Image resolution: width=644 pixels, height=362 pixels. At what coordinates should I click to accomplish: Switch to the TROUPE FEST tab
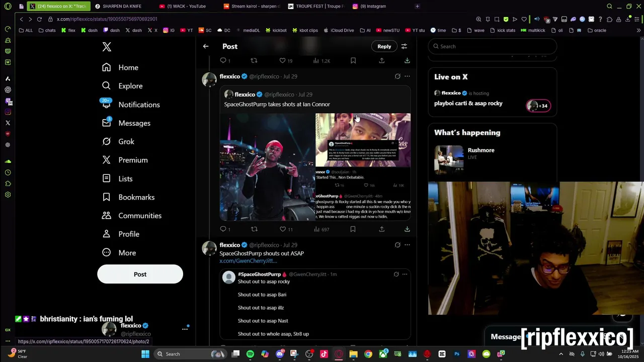[x=315, y=6]
